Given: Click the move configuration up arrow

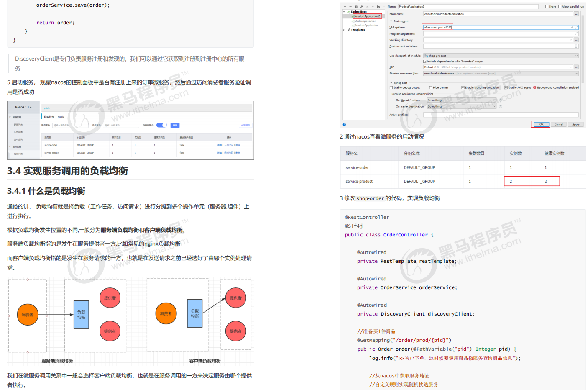Looking at the screenshot, I should pos(367,7).
